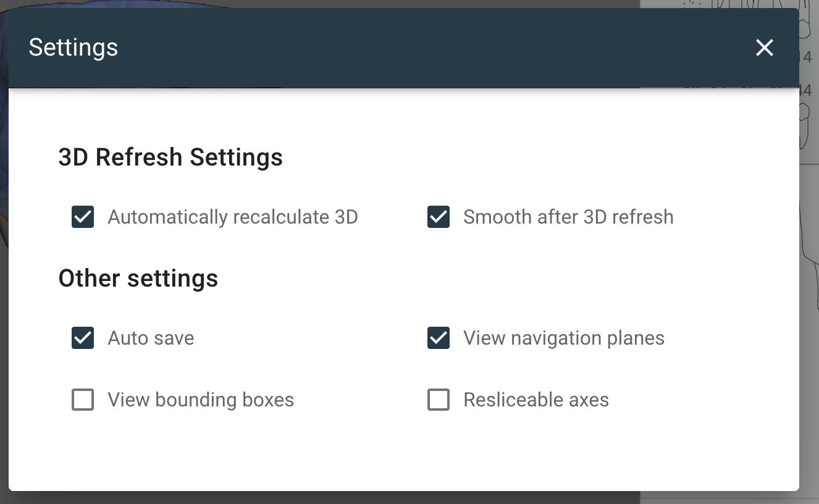Viewport: 819px width, 504px height.
Task: Enable the View bounding boxes checkbox
Action: pyautogui.click(x=83, y=400)
